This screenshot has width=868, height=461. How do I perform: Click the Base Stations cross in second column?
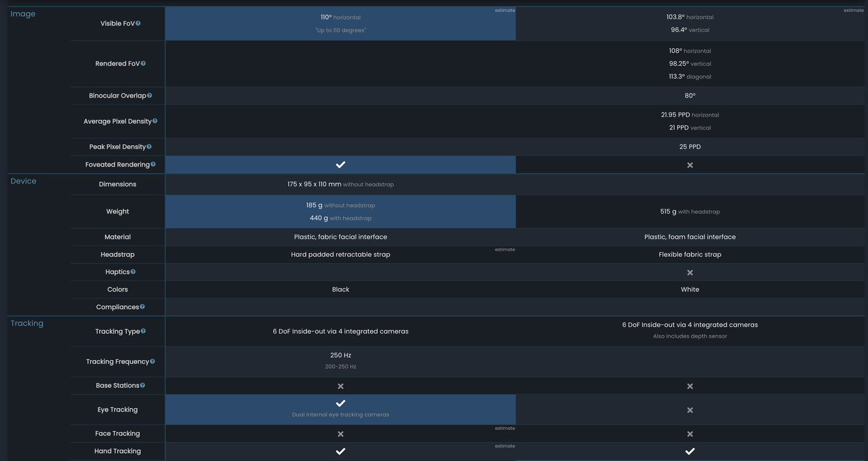[x=690, y=386]
